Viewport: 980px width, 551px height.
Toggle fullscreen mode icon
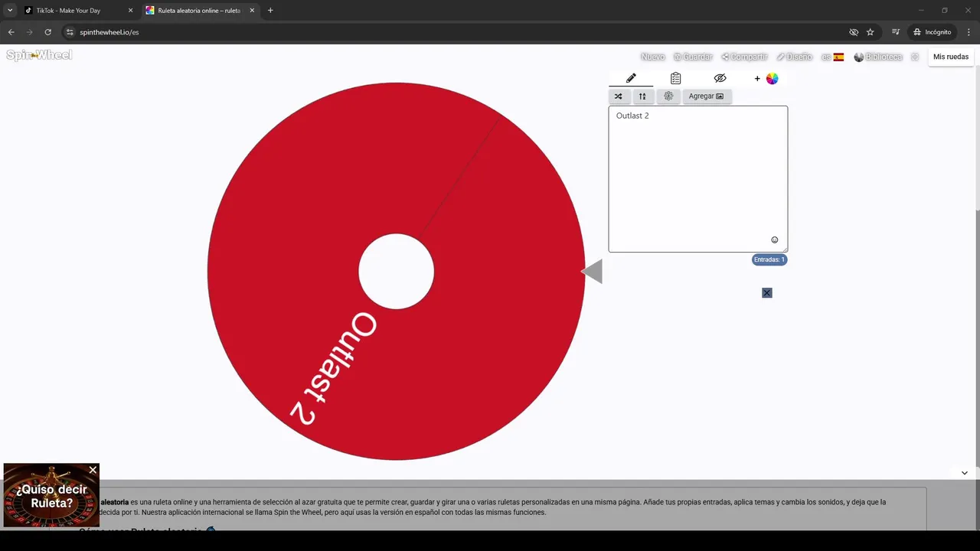(915, 57)
